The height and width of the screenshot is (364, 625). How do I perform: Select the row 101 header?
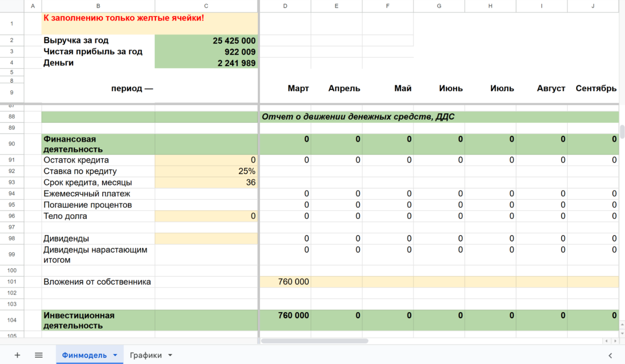point(12,282)
